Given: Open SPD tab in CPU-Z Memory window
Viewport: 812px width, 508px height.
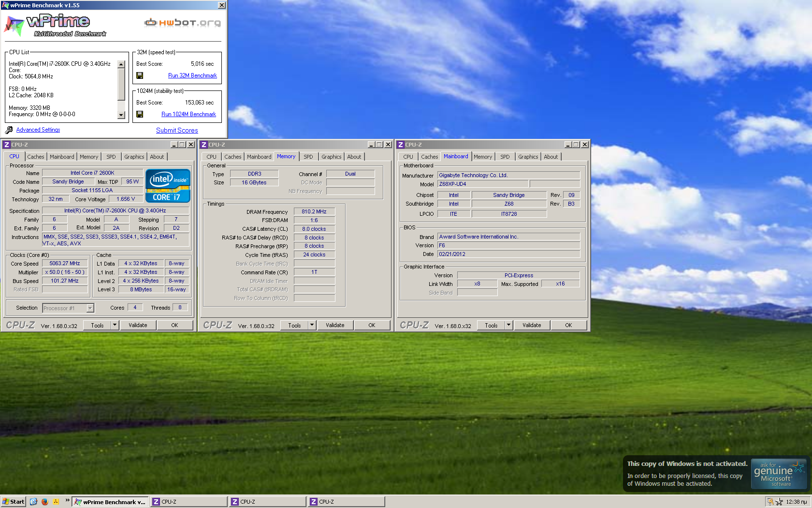Looking at the screenshot, I should pyautogui.click(x=308, y=157).
